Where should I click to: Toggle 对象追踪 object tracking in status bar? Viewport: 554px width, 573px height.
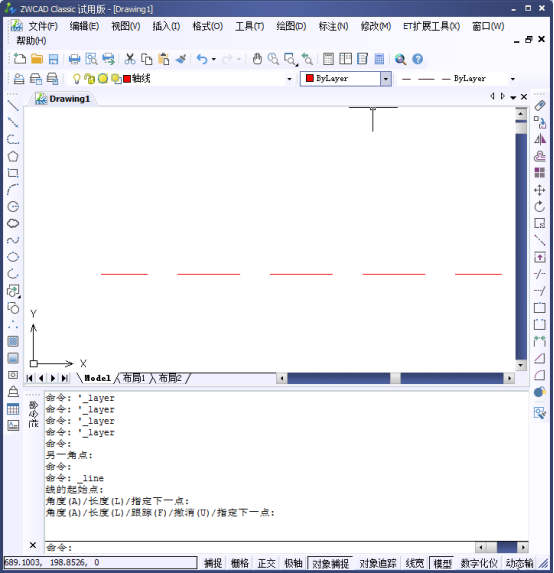pos(378,563)
